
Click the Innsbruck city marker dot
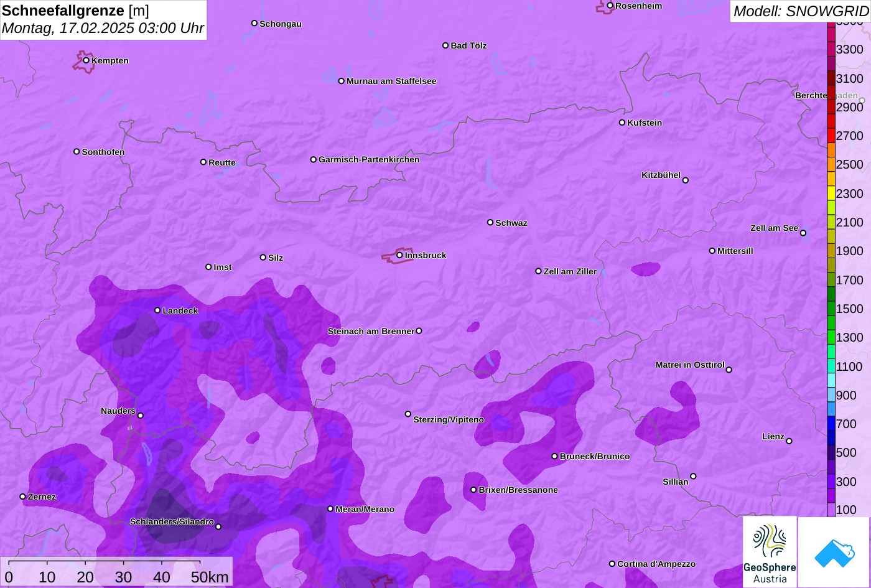[399, 255]
